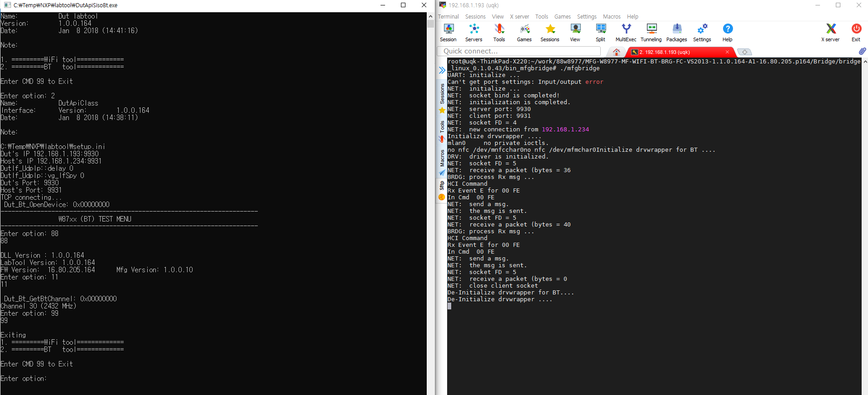Click the DutApiSisoBt.exe console scrollbar up arrow
The width and height of the screenshot is (868, 395).
pyautogui.click(x=430, y=16)
